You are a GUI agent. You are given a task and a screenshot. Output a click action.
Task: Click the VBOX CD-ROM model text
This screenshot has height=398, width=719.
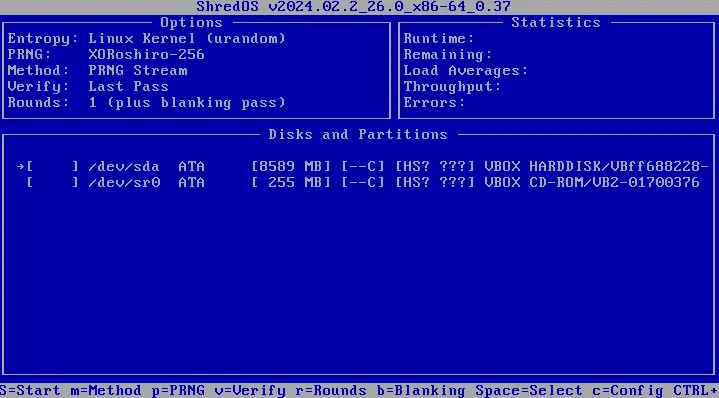tap(592, 182)
